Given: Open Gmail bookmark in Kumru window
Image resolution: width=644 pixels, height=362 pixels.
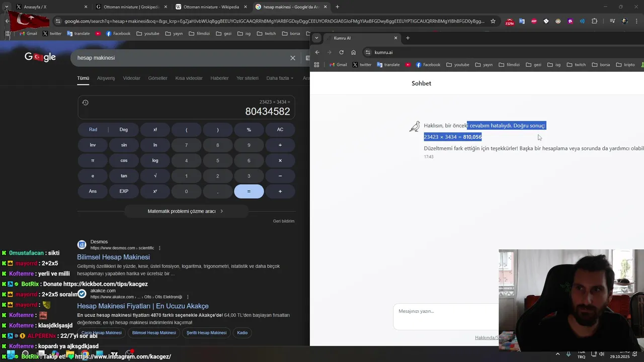Looking at the screenshot, I should pyautogui.click(x=338, y=64).
